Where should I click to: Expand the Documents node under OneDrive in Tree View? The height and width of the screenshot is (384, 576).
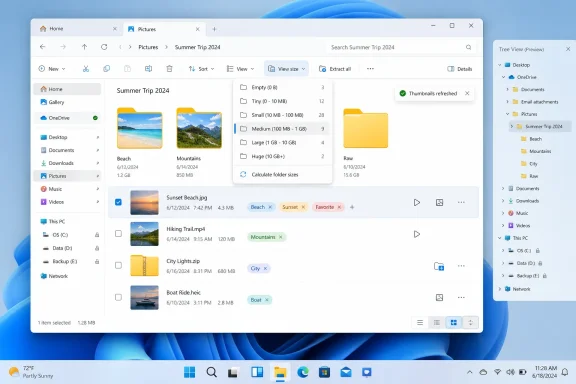[x=508, y=90]
